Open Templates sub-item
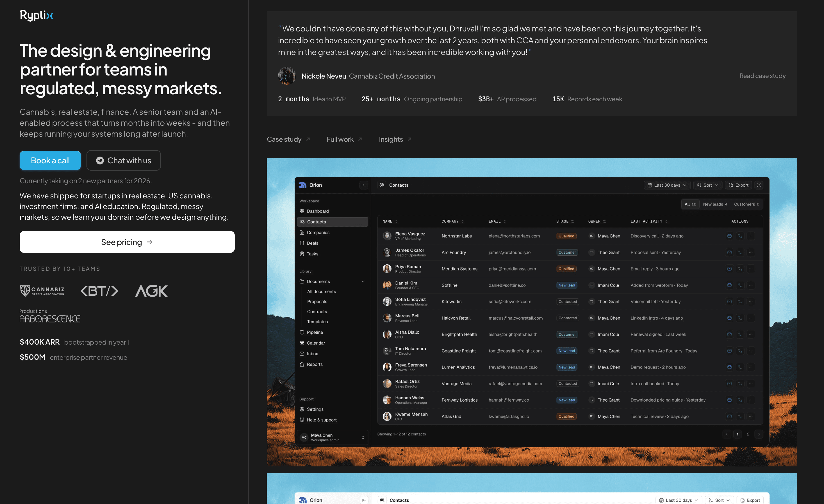The width and height of the screenshot is (824, 504). pos(317,322)
